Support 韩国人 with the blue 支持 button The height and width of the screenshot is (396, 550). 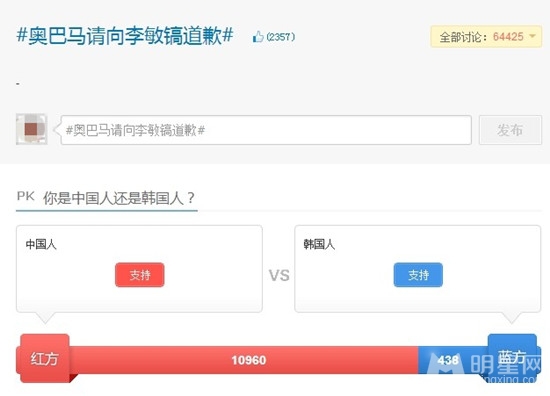click(418, 275)
